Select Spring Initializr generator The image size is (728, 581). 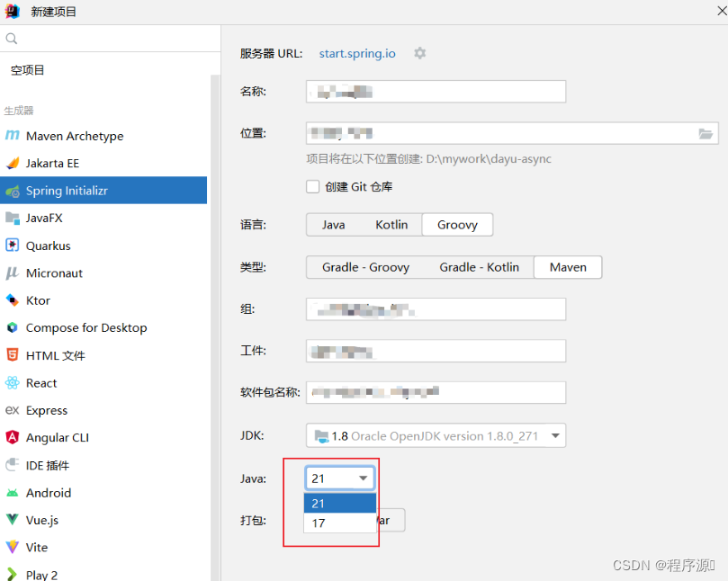click(103, 191)
